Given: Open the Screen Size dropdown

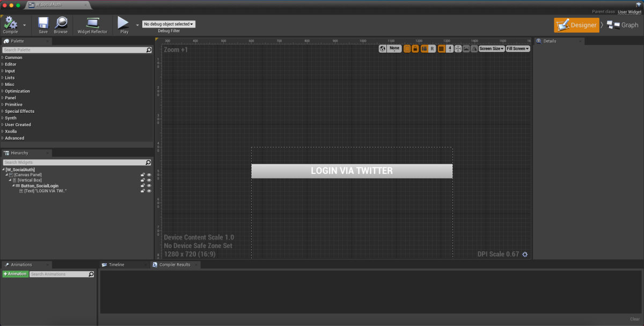Looking at the screenshot, I should pyautogui.click(x=491, y=48).
